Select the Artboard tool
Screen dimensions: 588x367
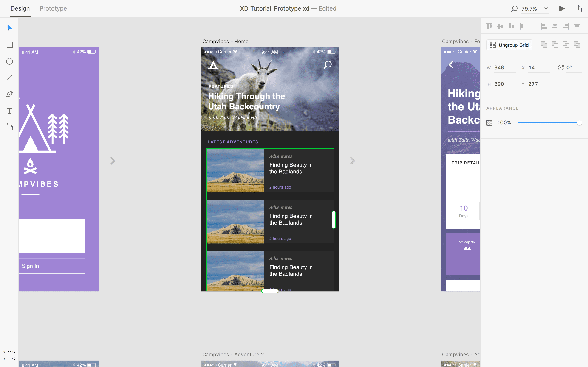[9, 127]
